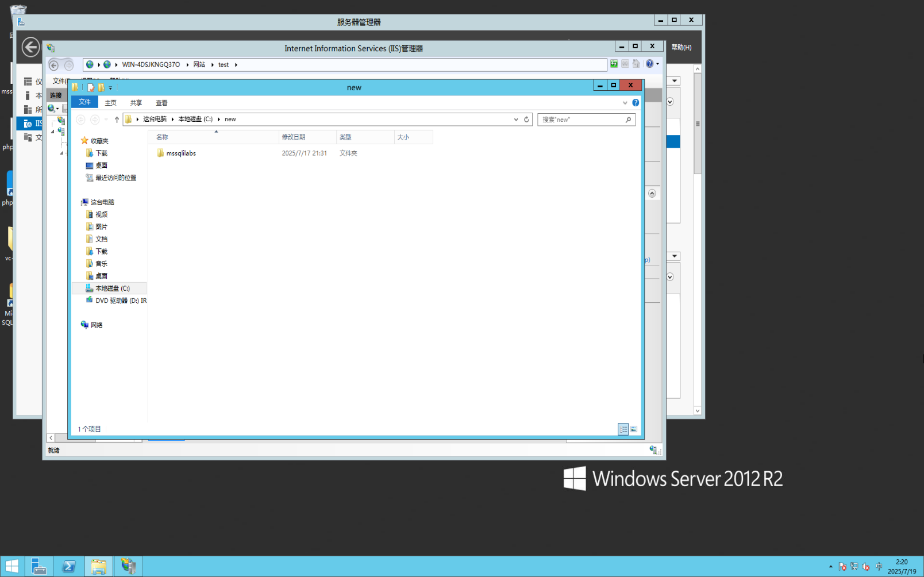Navigate to test in IIS breadcrumb

point(224,64)
